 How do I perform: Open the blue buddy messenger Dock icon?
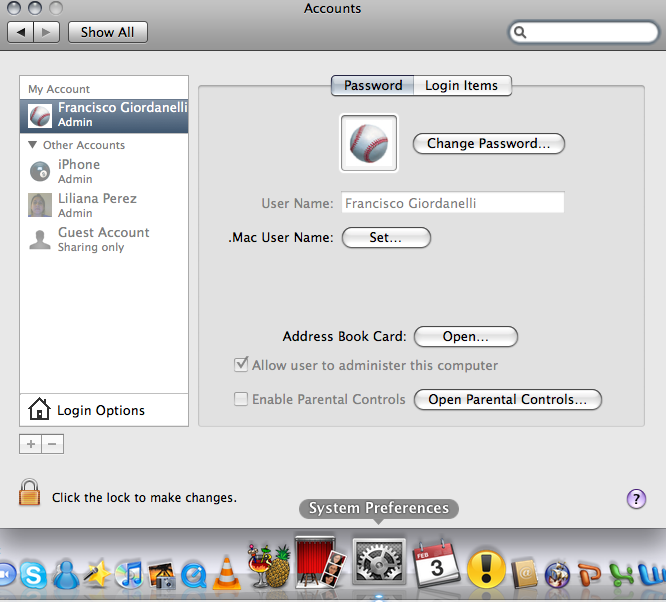pos(66,574)
